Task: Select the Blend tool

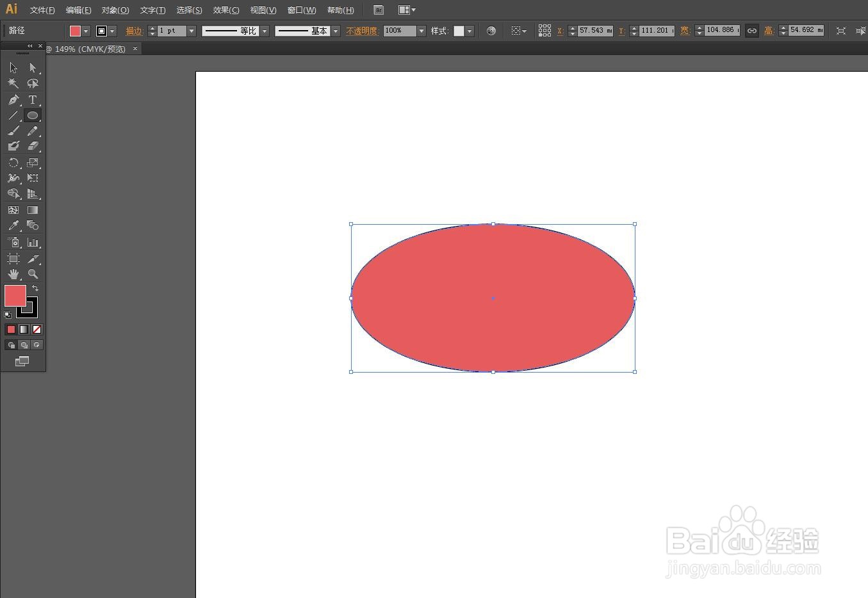Action: 33,225
